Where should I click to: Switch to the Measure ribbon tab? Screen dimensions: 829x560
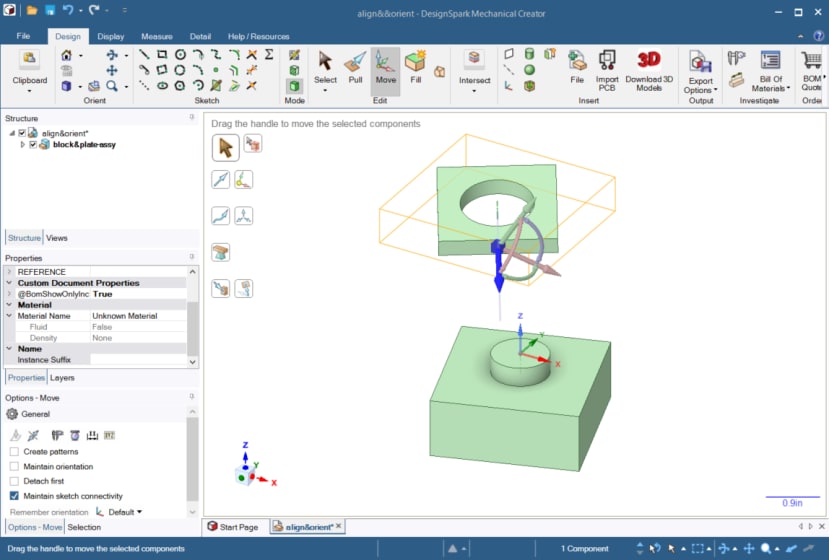pos(156,36)
